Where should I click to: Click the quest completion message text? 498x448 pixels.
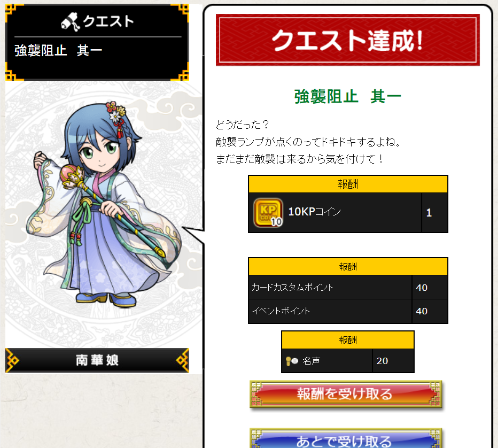[x=309, y=142]
